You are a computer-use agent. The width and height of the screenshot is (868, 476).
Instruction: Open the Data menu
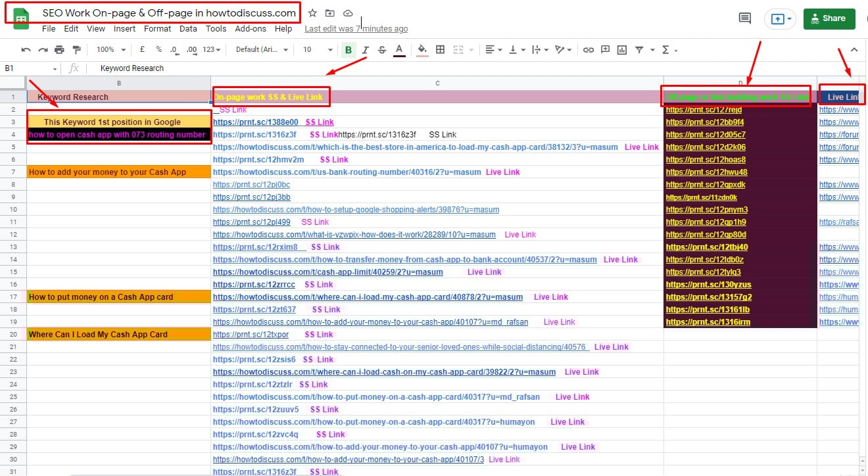[188, 28]
